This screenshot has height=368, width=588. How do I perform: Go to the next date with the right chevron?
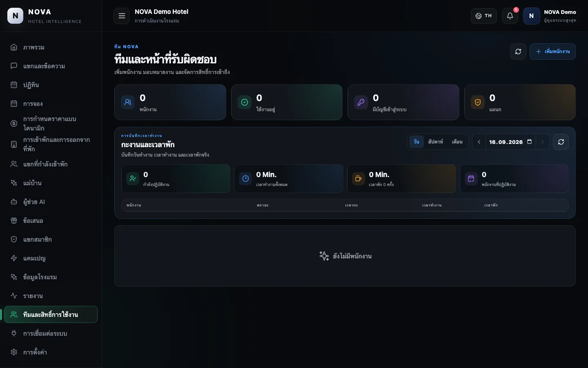(543, 142)
